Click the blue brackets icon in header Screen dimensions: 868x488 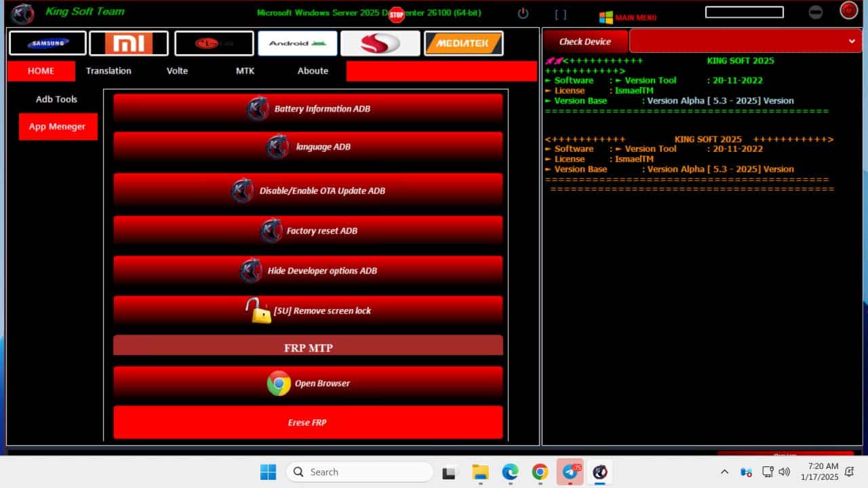click(x=561, y=14)
